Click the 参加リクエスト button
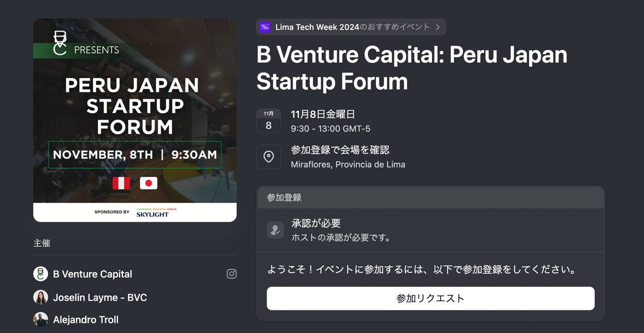Screen dimensions: 644x333 coord(430,298)
